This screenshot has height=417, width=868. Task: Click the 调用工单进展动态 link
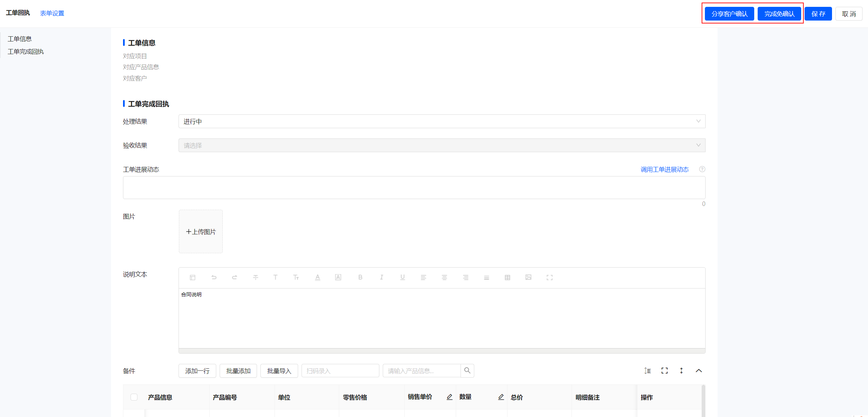tap(665, 169)
